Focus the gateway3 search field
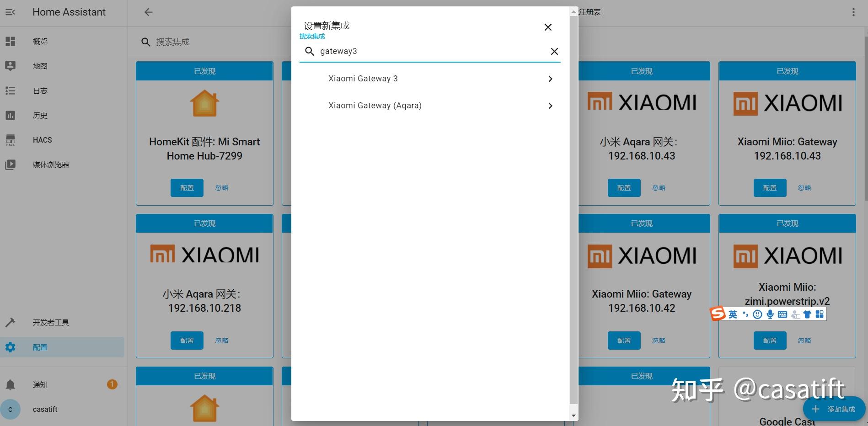This screenshot has width=868, height=426. [430, 52]
